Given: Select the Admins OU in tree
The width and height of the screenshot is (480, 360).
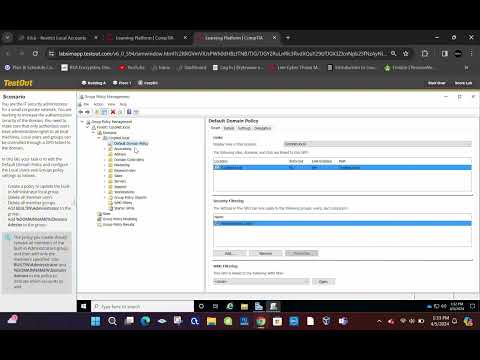Looking at the screenshot, I should (x=120, y=154).
